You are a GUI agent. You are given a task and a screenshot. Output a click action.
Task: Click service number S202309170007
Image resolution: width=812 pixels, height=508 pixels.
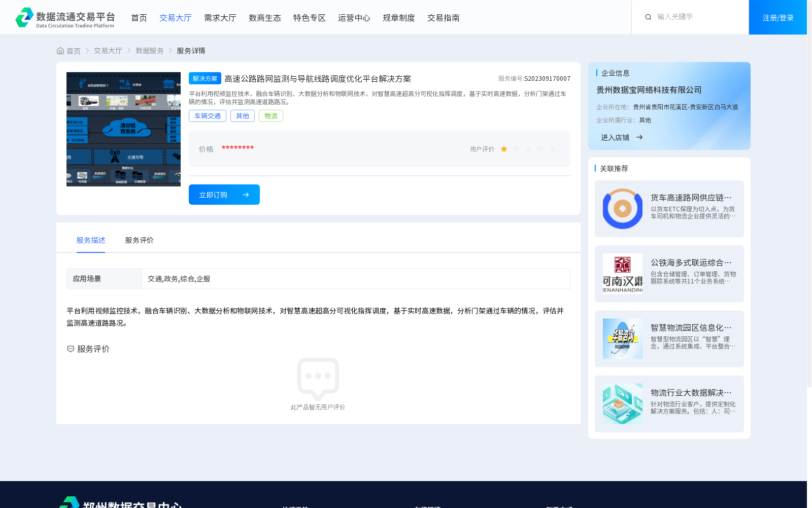(547, 79)
